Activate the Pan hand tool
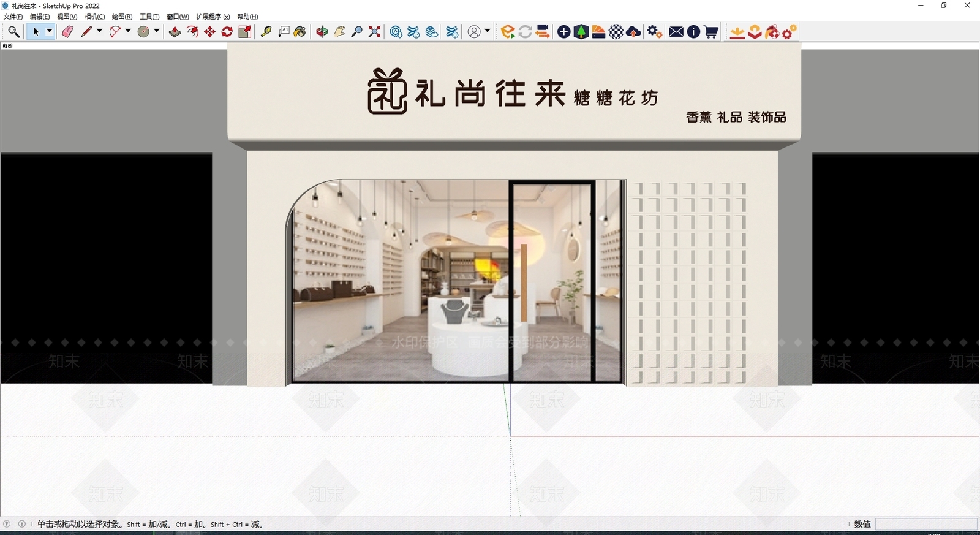Image resolution: width=980 pixels, height=535 pixels. (339, 32)
